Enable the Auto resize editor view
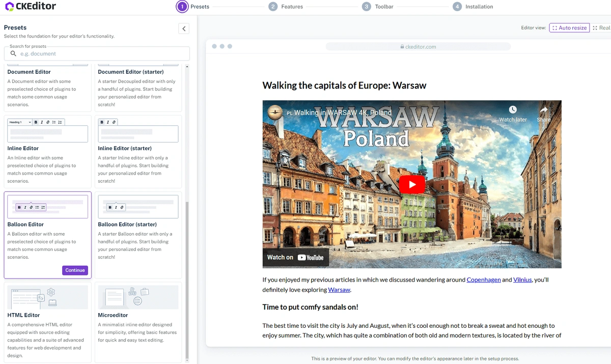 569,28
